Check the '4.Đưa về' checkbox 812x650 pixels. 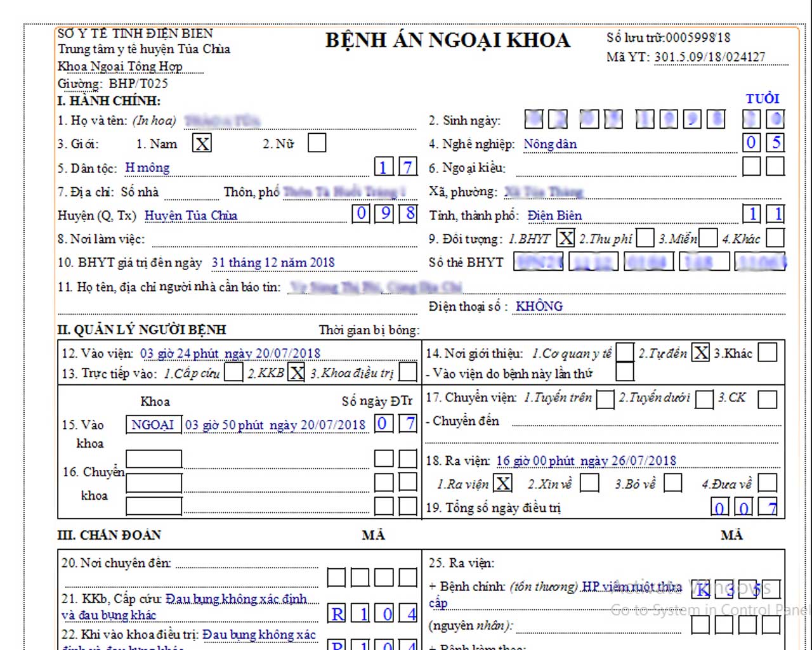pyautogui.click(x=768, y=483)
